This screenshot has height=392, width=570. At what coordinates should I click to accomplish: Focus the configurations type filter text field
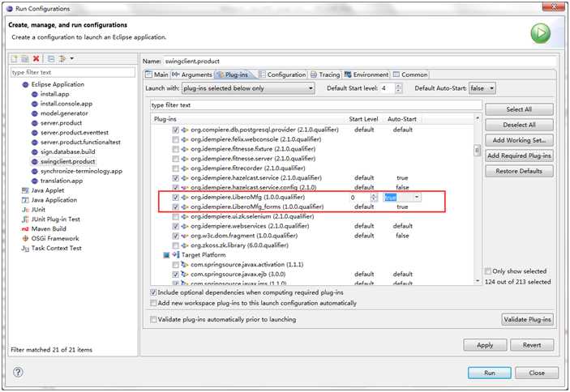(x=73, y=72)
